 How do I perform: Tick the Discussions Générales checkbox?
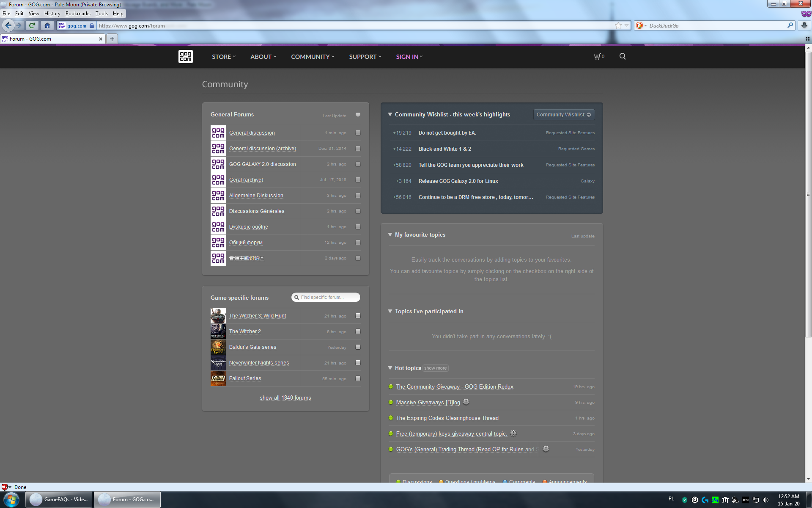point(358,211)
